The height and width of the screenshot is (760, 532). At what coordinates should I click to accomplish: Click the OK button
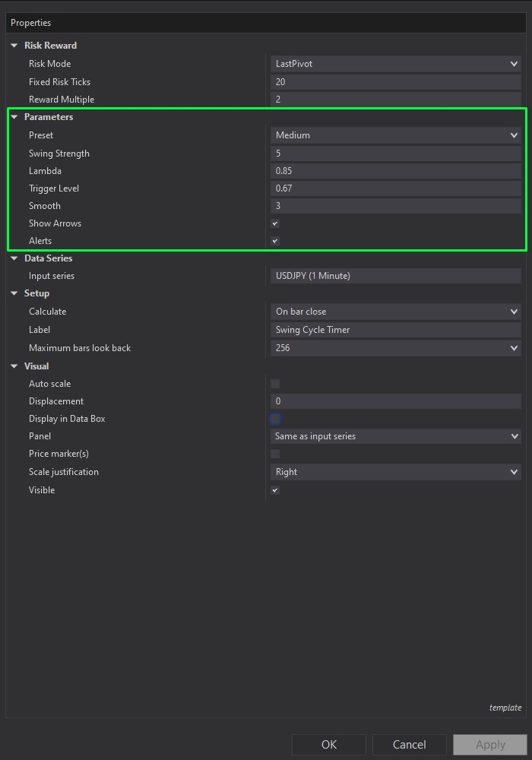[x=328, y=745]
